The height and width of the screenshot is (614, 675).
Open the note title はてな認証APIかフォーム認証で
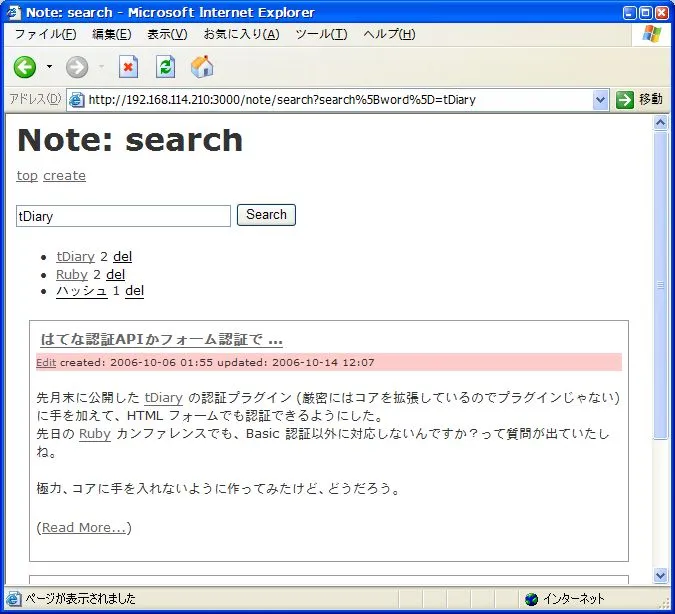coord(161,339)
